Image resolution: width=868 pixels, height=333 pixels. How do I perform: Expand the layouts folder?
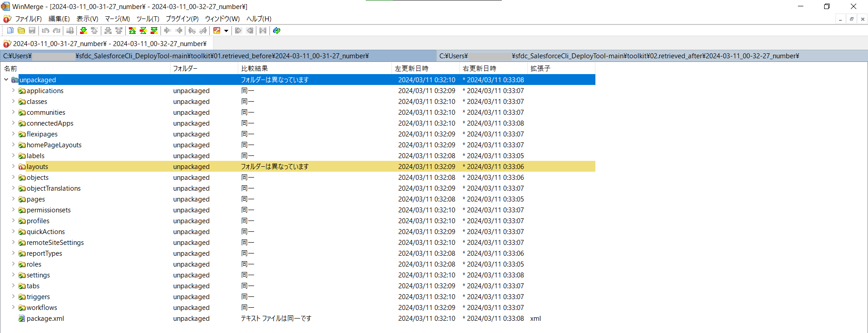[13, 166]
